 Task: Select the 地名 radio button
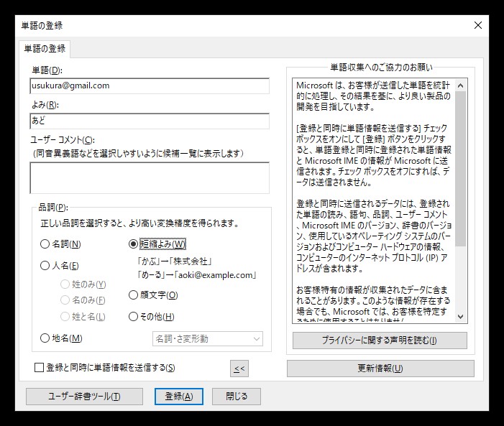click(45, 338)
